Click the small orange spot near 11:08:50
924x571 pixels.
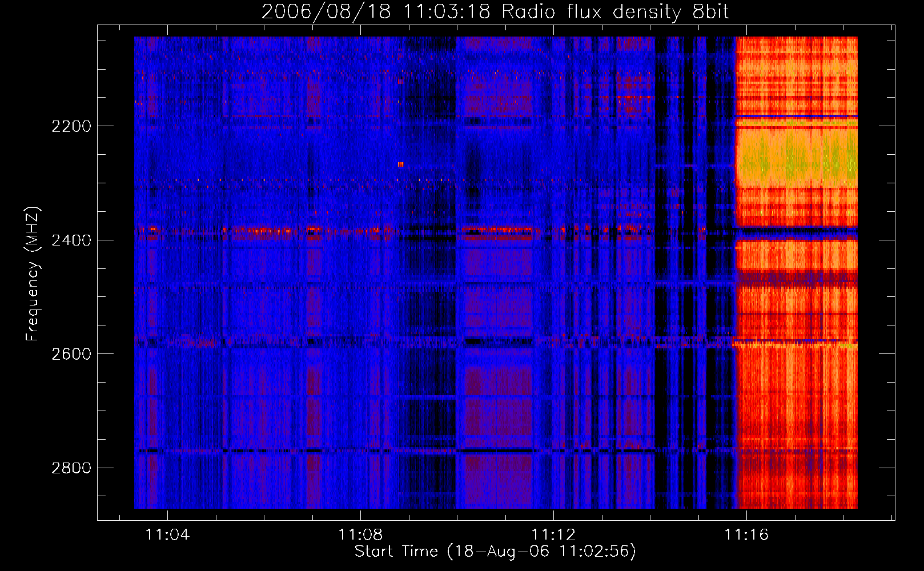click(x=400, y=164)
